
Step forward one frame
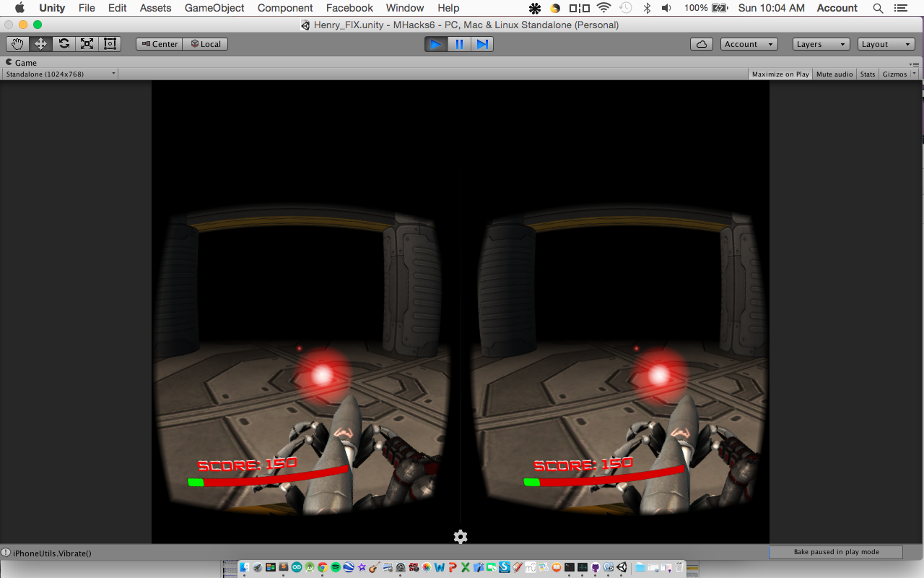[x=482, y=44]
